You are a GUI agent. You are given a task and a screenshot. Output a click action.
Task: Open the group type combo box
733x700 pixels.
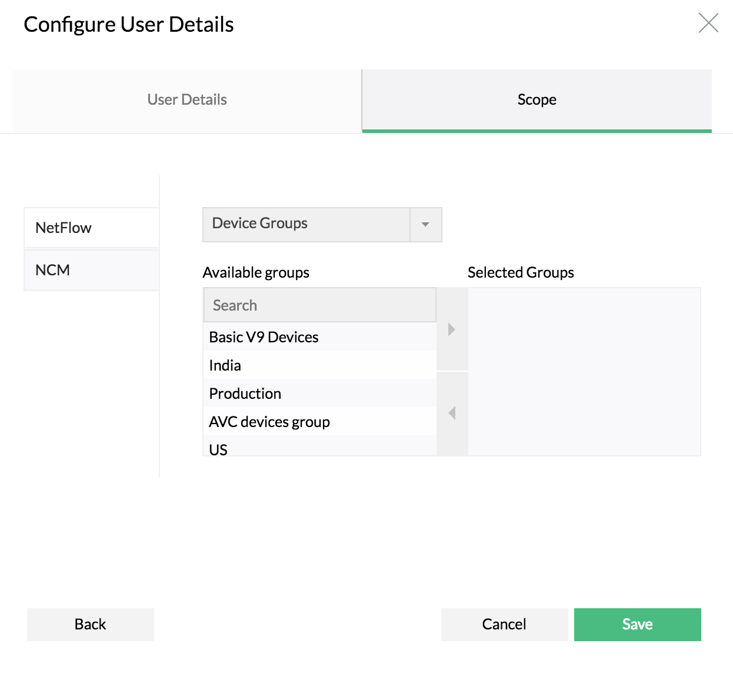point(322,224)
